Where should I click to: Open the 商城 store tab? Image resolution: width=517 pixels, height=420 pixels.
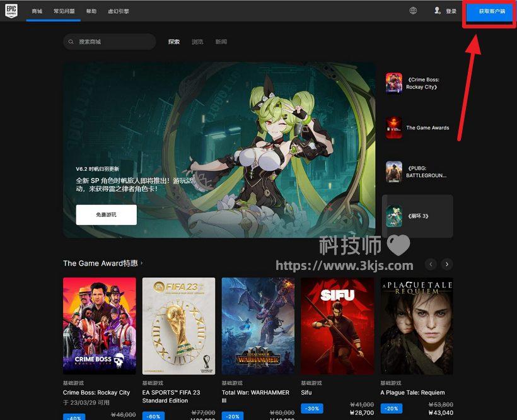pyautogui.click(x=37, y=11)
